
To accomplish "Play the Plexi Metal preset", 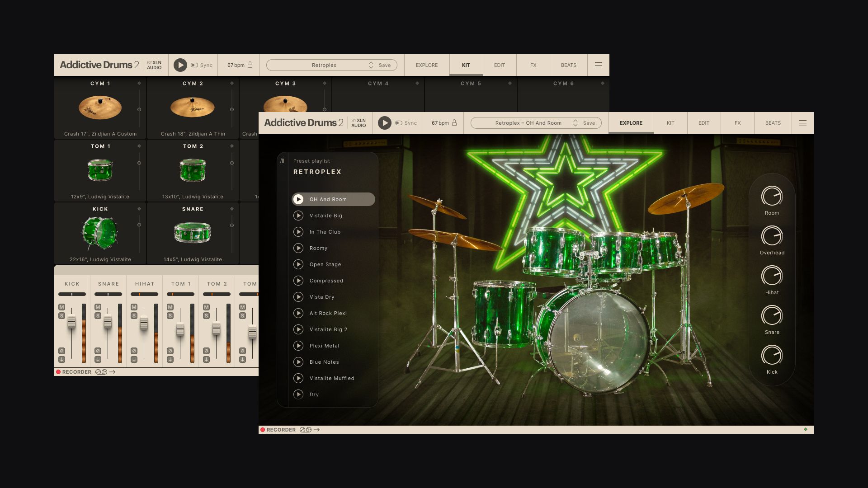I will (x=298, y=346).
